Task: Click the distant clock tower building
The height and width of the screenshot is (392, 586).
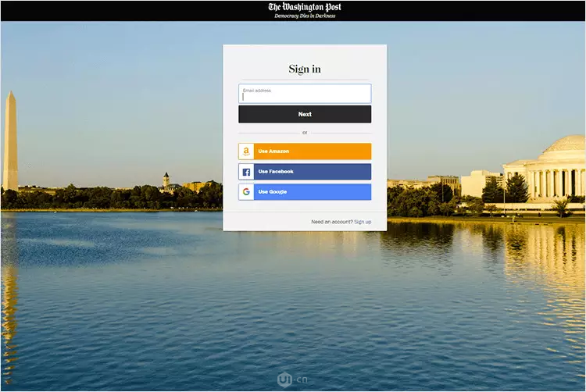Action: tap(166, 181)
